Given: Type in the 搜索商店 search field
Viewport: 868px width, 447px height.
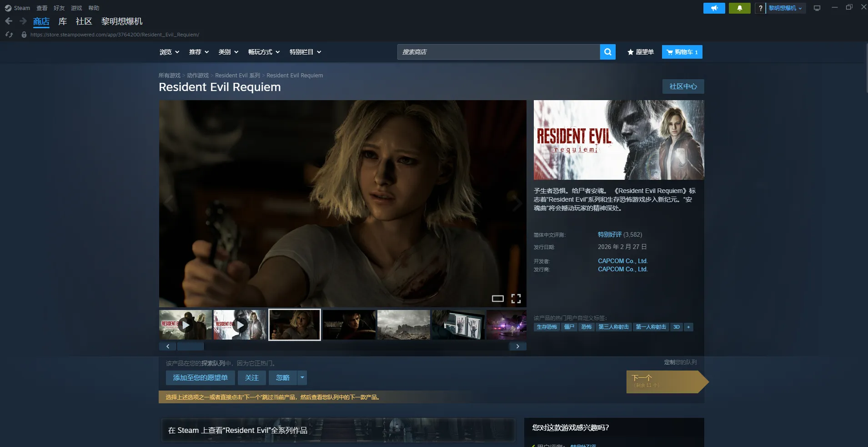Looking at the screenshot, I should [498, 52].
